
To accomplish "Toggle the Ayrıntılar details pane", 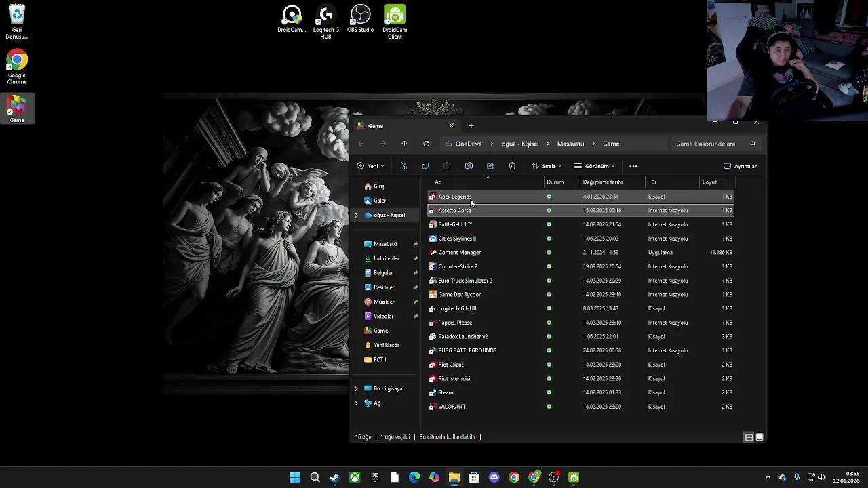I will 740,166.
